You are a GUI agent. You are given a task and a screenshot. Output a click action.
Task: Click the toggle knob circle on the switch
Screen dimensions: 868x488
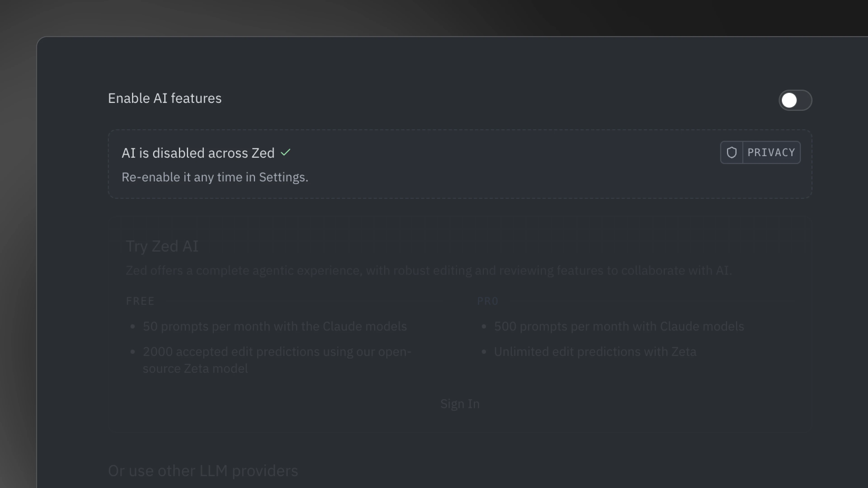tap(790, 100)
